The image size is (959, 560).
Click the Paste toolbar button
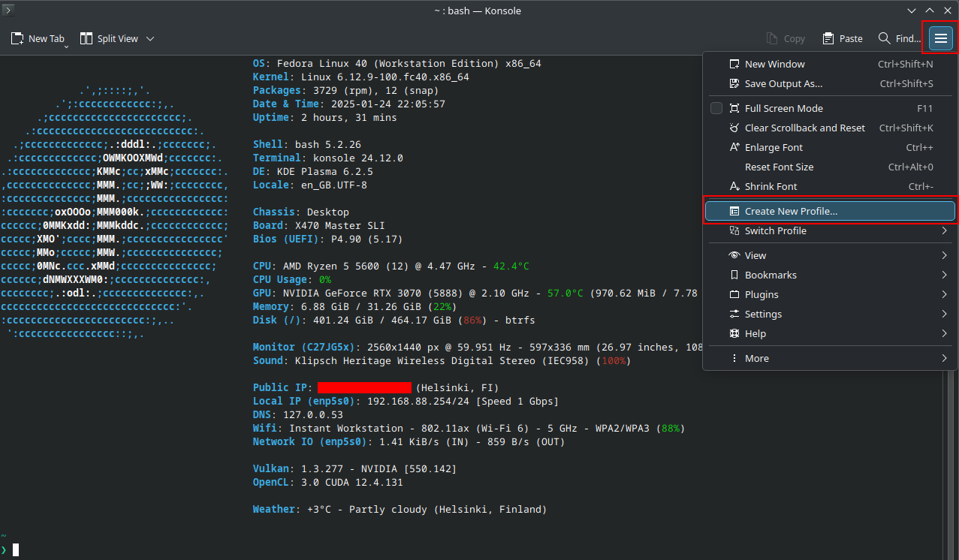click(x=842, y=38)
